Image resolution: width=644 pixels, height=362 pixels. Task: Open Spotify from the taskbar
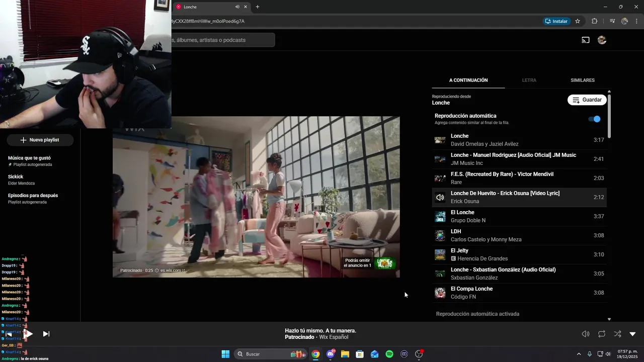pos(389,354)
